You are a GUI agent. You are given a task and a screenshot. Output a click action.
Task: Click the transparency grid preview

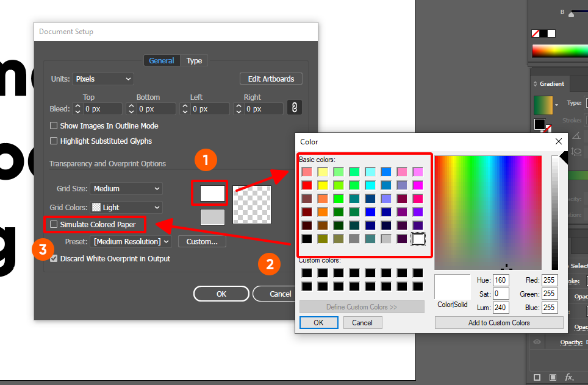252,205
